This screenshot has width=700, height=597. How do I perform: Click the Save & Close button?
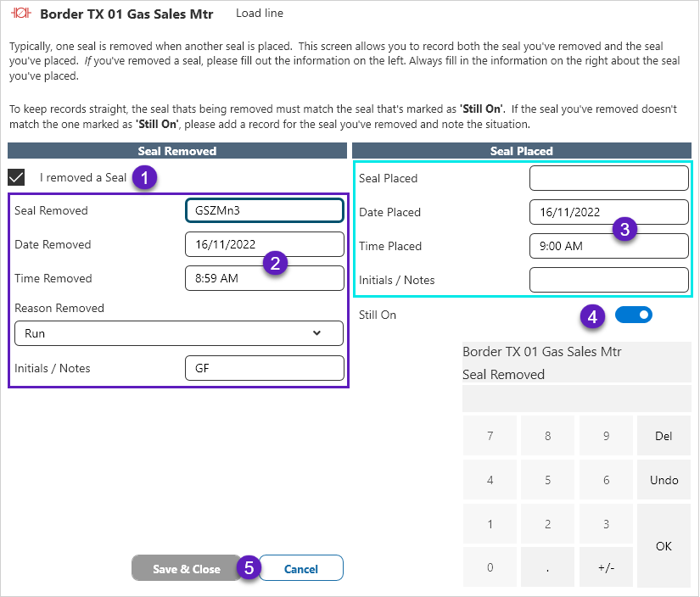187,569
